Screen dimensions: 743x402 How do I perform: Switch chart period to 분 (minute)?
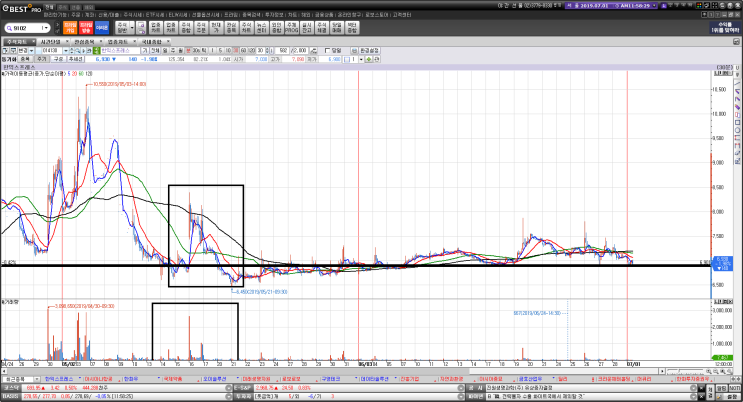(x=188, y=50)
